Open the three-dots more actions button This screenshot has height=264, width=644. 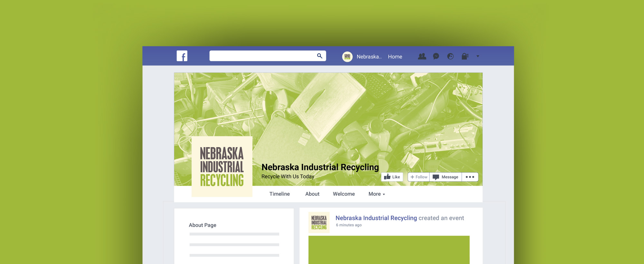[x=470, y=177]
